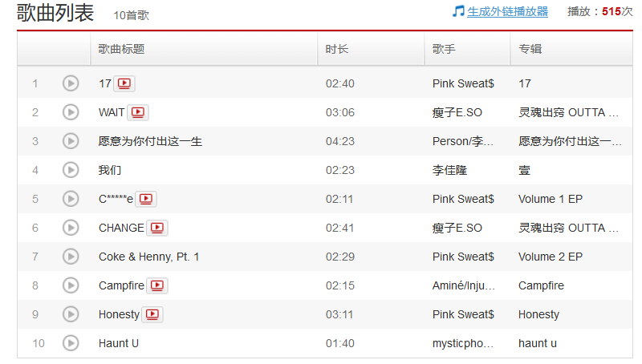The height and width of the screenshot is (364, 642).
Task: Play the song 愿意为你付出这一生
Action: point(71,141)
